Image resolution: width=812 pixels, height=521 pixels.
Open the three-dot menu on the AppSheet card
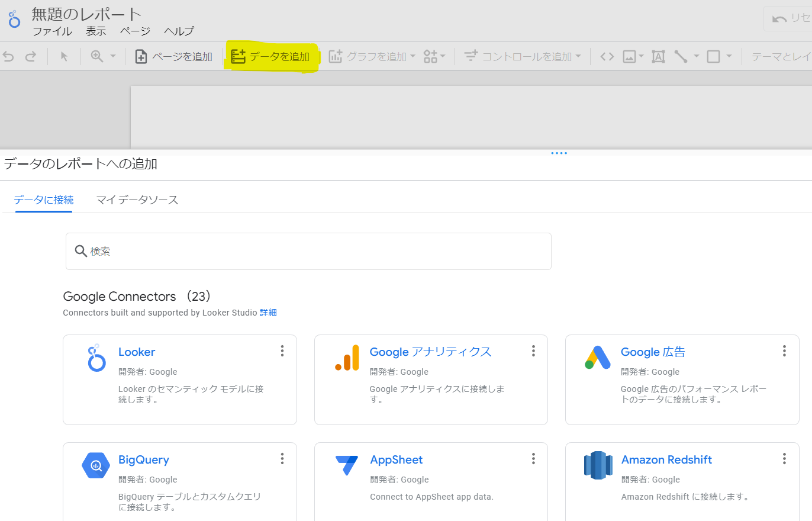(533, 459)
